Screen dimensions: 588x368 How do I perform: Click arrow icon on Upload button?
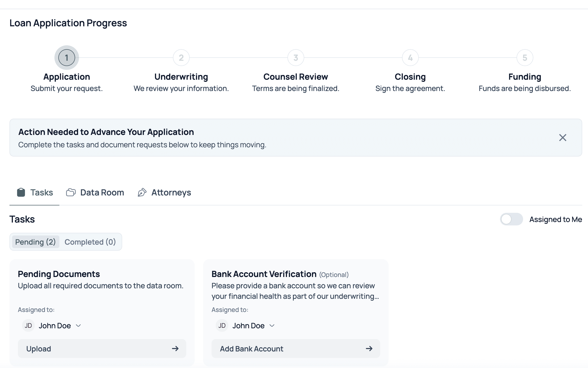175,349
